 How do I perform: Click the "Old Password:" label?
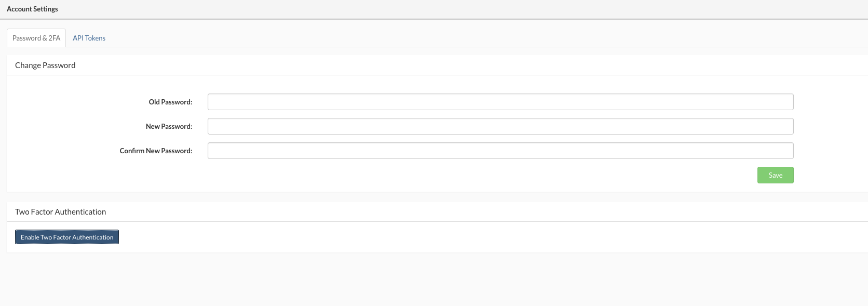click(x=170, y=102)
